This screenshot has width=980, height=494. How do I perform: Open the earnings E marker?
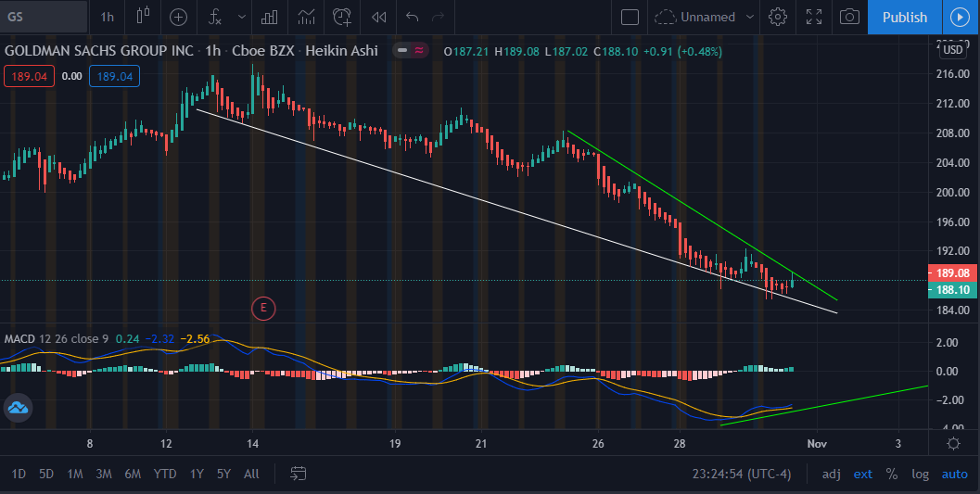tap(263, 308)
